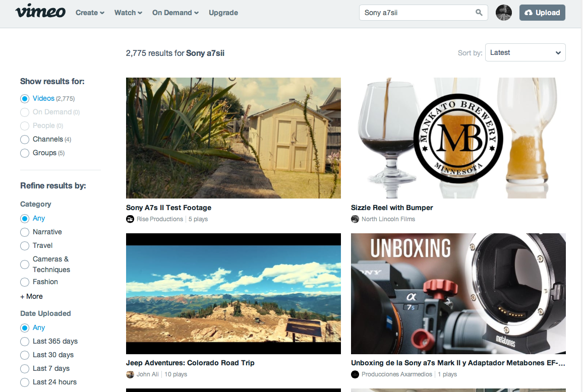Image resolution: width=583 pixels, height=392 pixels.
Task: Select the Groups results filter
Action: 42,153
